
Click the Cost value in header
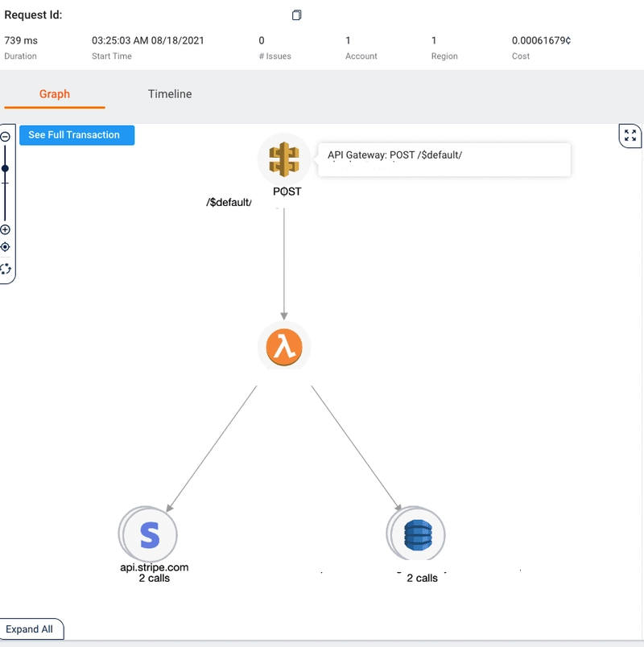tap(541, 40)
